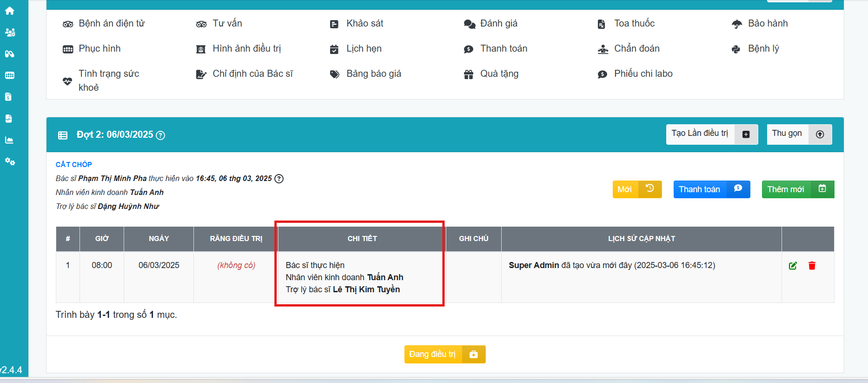Click help icon next to treatment time
868x383 pixels.
(279, 179)
